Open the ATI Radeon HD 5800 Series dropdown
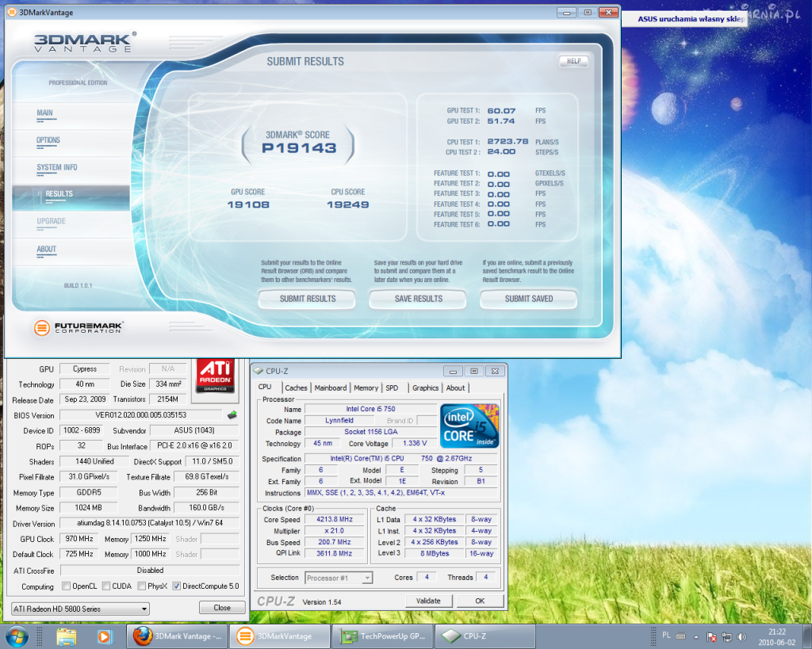The image size is (812, 649). pos(80,609)
